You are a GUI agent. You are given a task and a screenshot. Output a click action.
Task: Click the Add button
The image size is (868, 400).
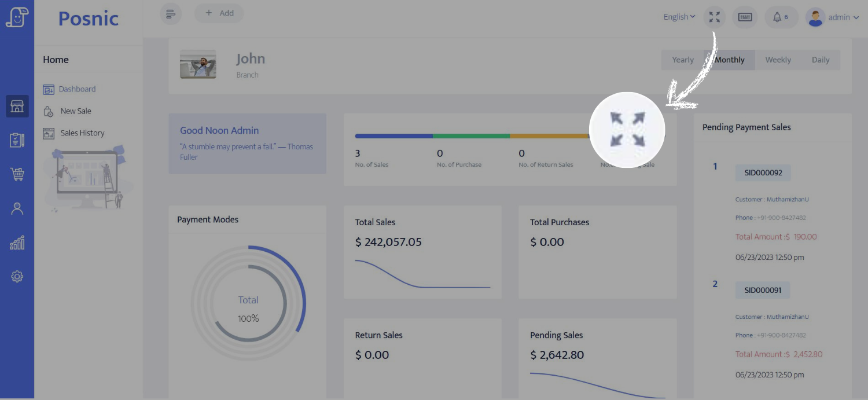coord(219,13)
